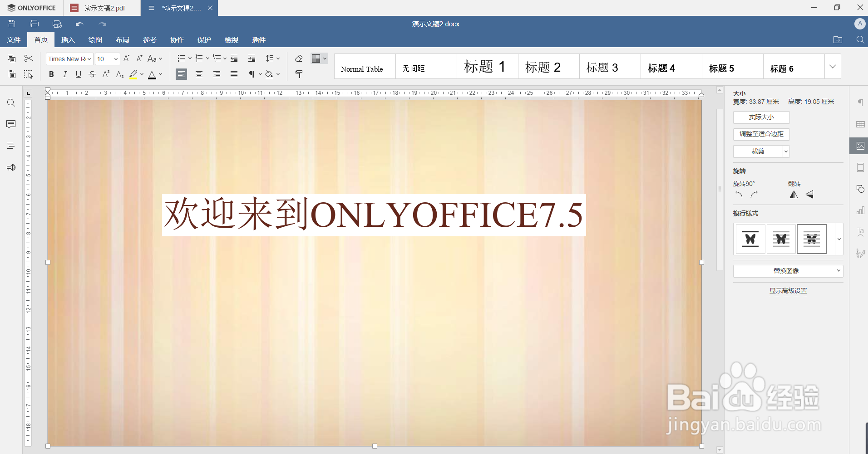The height and width of the screenshot is (454, 868).
Task: Increase paragraph indent
Action: click(252, 59)
